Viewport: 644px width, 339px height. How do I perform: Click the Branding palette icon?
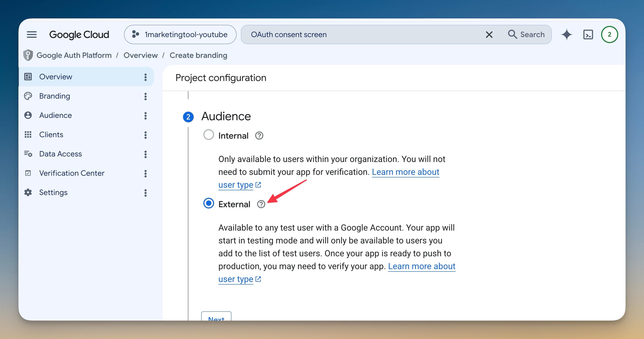(28, 96)
